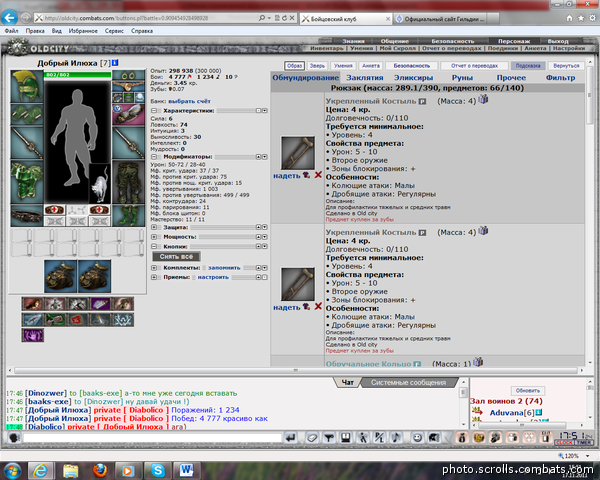This screenshot has height=480, width=600.
Task: Click the horizontal scrollbar under inventory
Action: [x=295, y=370]
